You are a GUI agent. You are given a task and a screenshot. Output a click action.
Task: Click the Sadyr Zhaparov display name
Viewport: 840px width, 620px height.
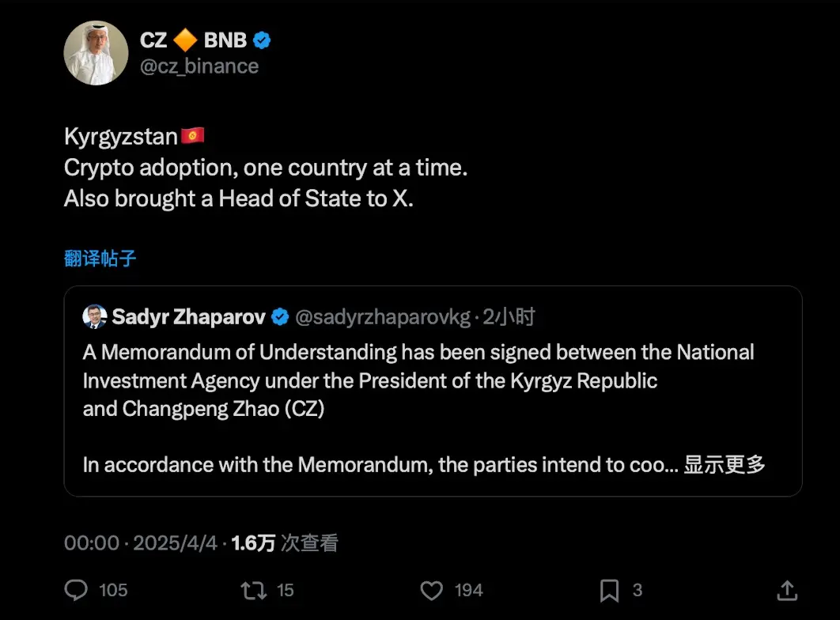point(190,316)
